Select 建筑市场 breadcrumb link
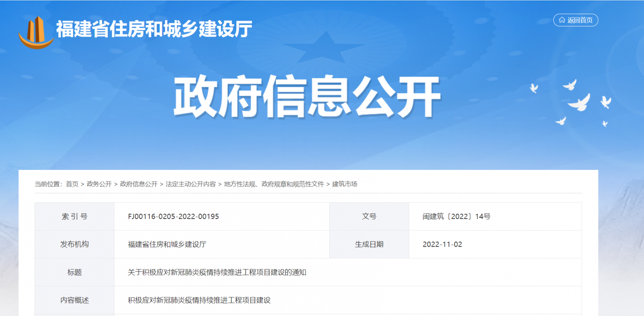Viewport: 644px width, 316px height. 345,184
